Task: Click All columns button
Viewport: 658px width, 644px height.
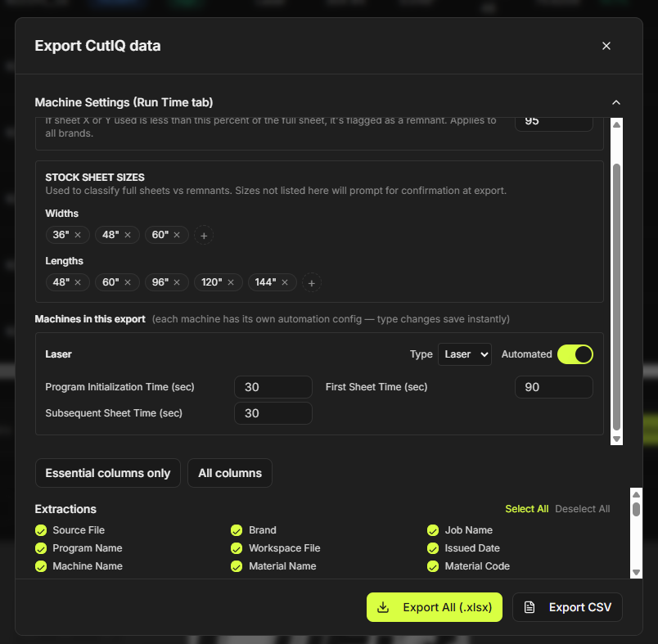Action: tap(230, 473)
